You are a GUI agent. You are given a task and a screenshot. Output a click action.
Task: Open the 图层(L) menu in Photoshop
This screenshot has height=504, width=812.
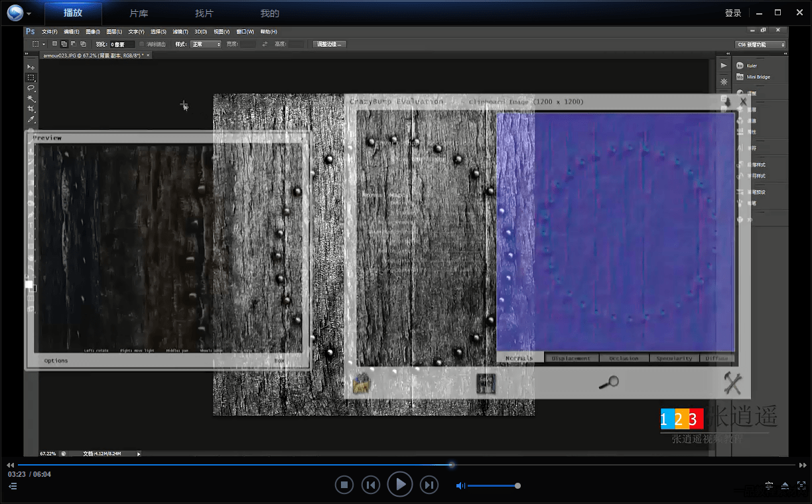(x=115, y=32)
